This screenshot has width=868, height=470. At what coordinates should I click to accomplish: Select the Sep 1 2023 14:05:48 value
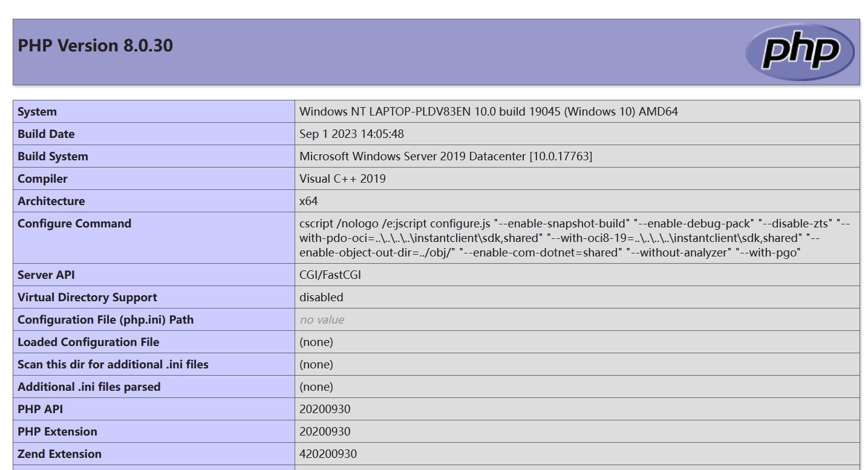click(351, 134)
